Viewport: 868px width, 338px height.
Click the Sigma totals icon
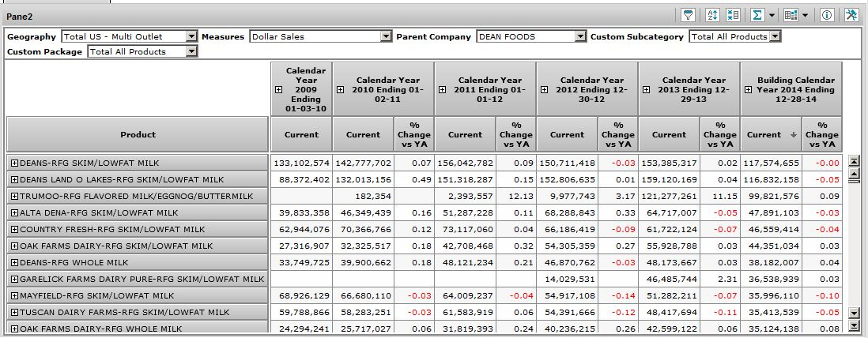coord(757,15)
